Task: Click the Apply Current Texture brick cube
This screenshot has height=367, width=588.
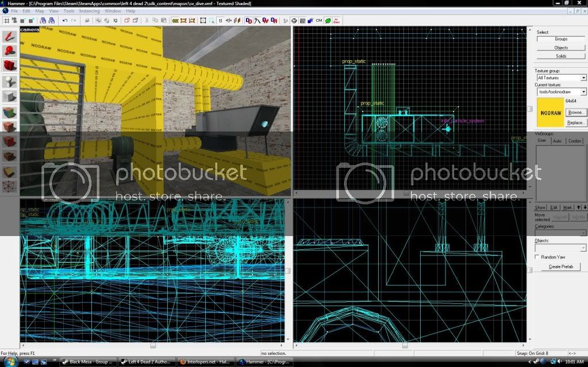Action: pos(10,127)
